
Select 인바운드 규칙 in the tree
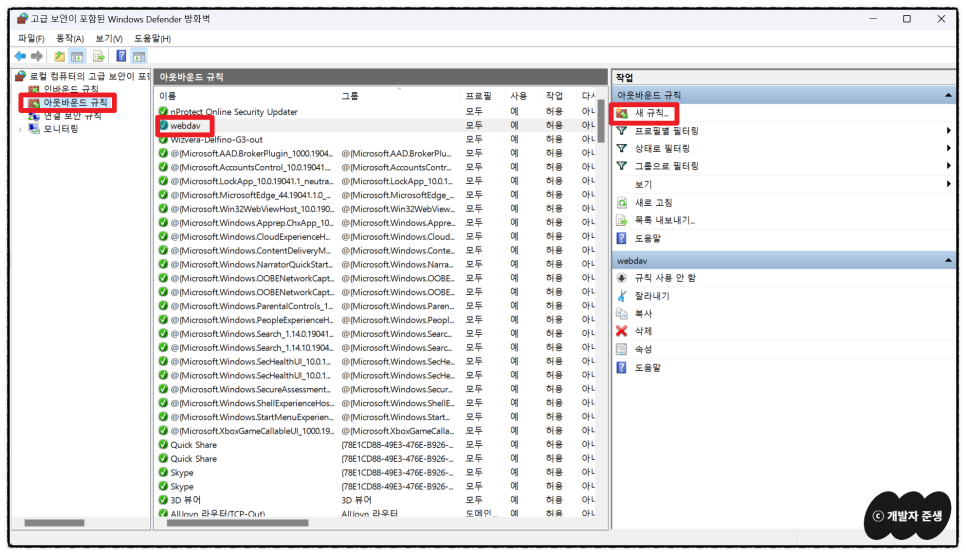[x=71, y=89]
